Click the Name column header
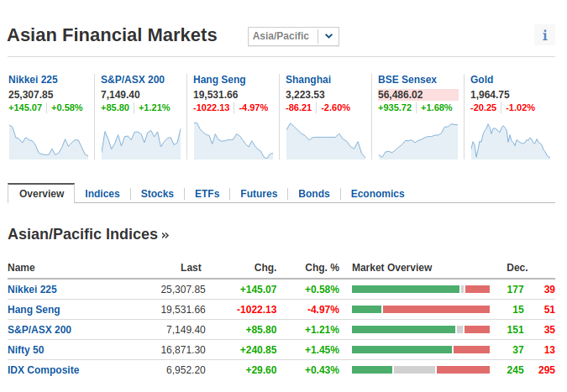 point(21,268)
